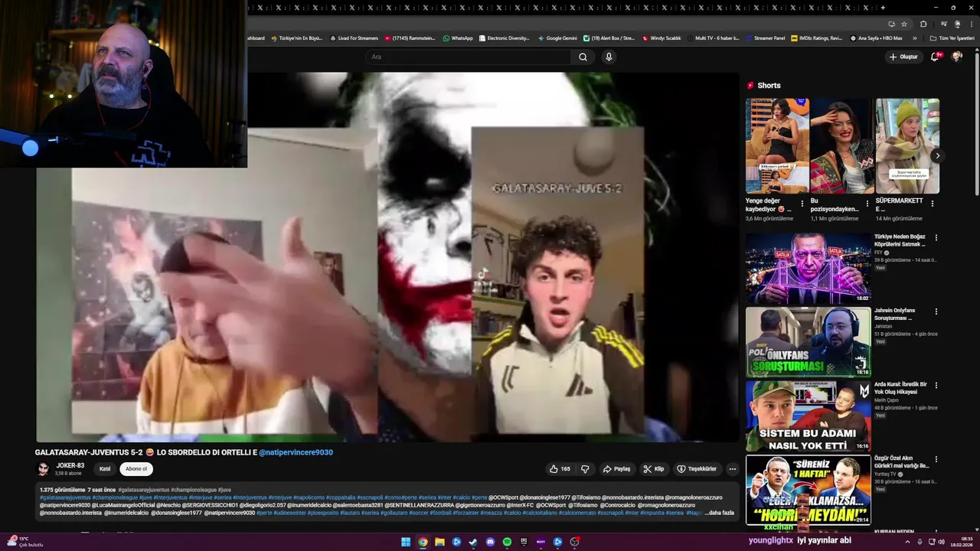This screenshot has height=551, width=980.
Task: Click the YouTube search magnifier button
Action: [x=583, y=57]
